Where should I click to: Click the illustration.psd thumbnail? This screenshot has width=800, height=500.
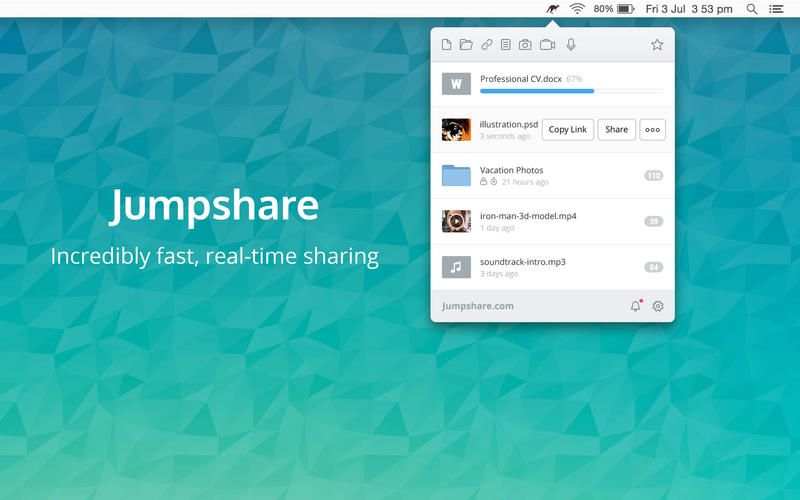click(x=456, y=130)
